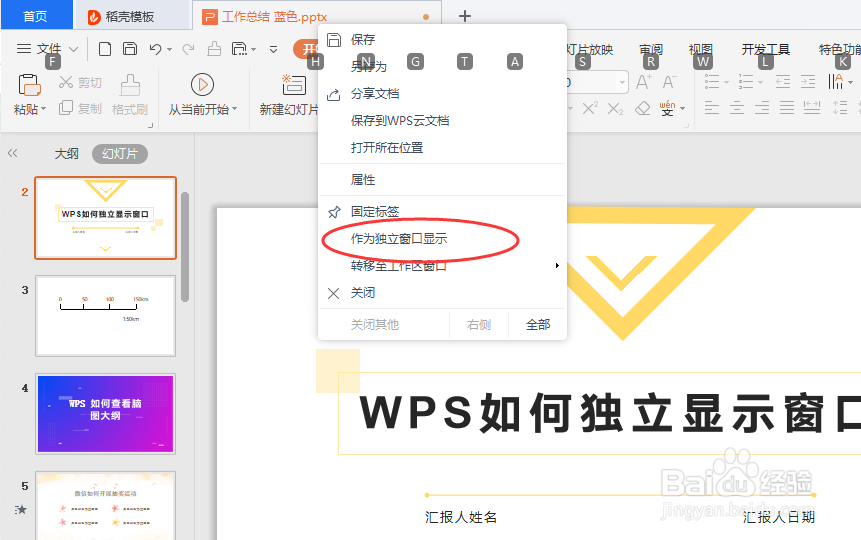The height and width of the screenshot is (540, 861).
Task: Switch to 大纲 outline view
Action: [66, 154]
